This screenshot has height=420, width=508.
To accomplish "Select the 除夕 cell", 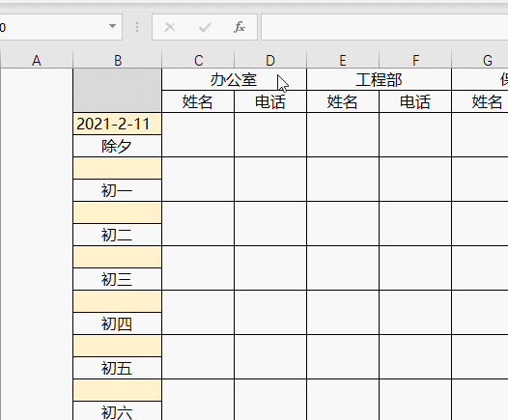I will (118, 146).
